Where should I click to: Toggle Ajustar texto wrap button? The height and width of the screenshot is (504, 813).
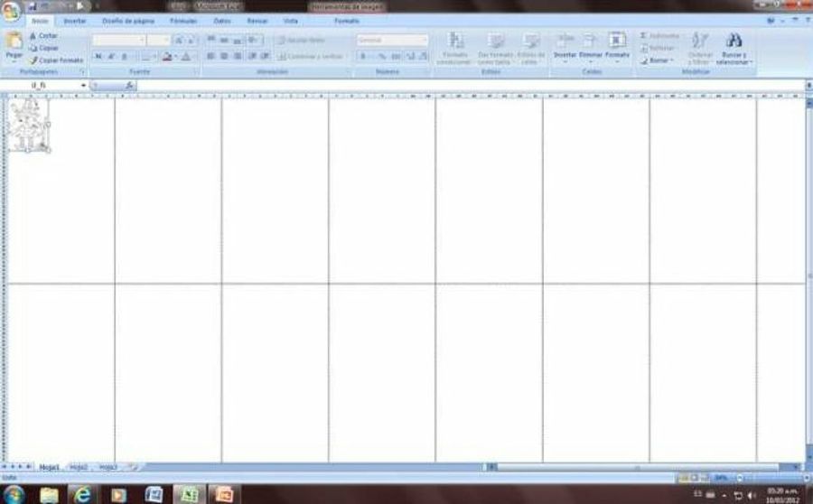[x=302, y=40]
